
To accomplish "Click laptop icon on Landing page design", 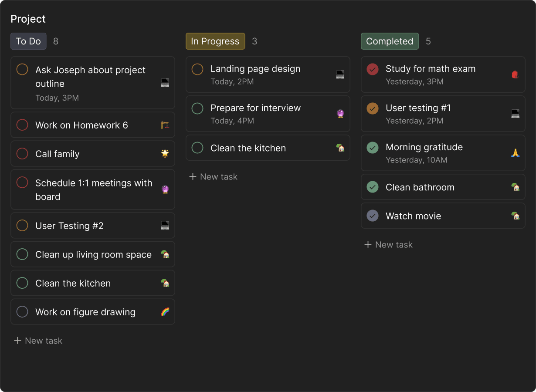I will click(340, 74).
